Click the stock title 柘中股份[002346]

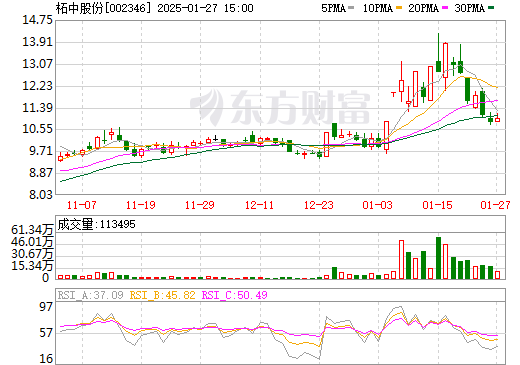pos(104,8)
